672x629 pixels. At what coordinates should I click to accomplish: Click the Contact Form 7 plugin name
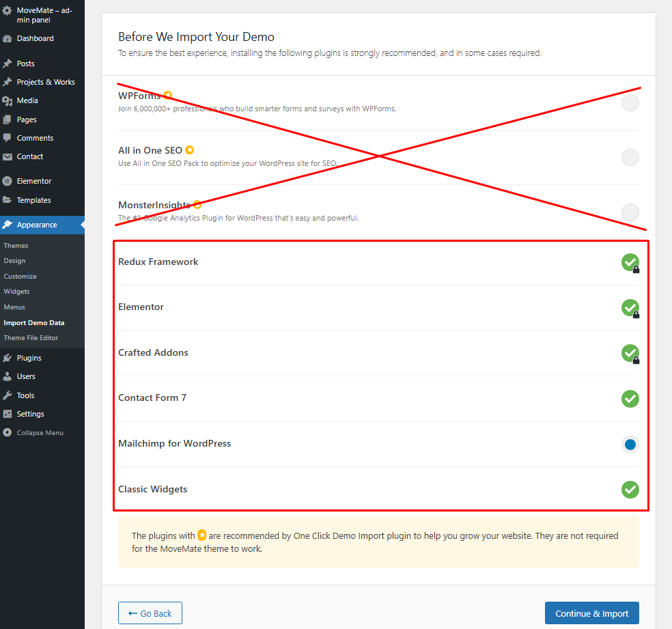(x=152, y=397)
